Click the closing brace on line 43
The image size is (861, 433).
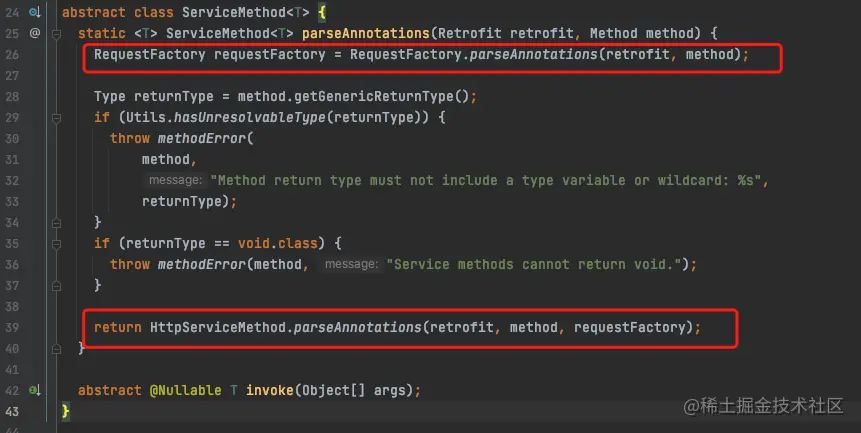pyautogui.click(x=65, y=411)
